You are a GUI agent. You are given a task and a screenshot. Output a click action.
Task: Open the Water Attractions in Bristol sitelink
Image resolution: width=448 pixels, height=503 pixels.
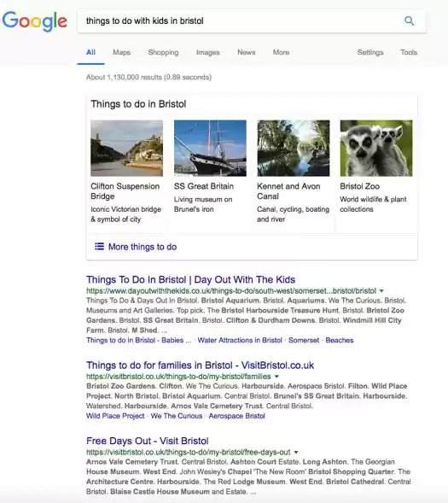point(240,340)
